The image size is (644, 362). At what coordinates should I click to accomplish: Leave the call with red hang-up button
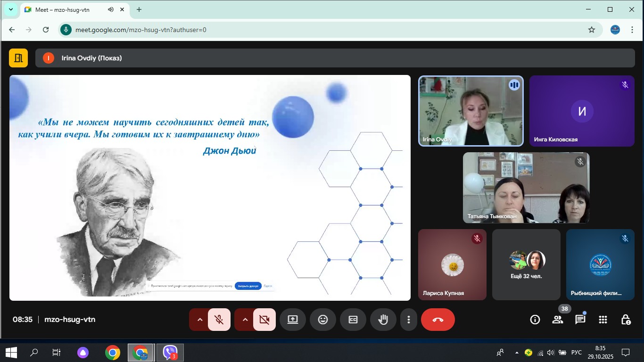438,320
